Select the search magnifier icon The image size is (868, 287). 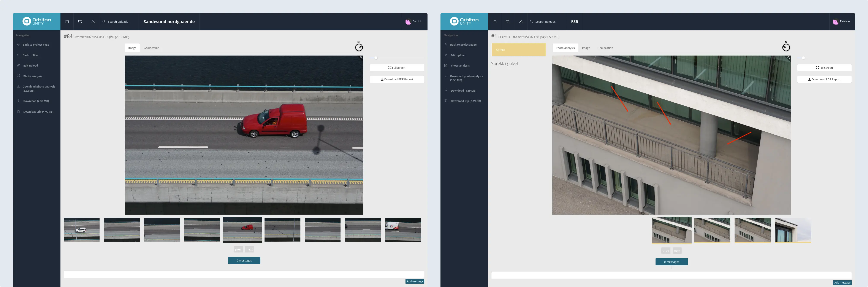tap(104, 21)
